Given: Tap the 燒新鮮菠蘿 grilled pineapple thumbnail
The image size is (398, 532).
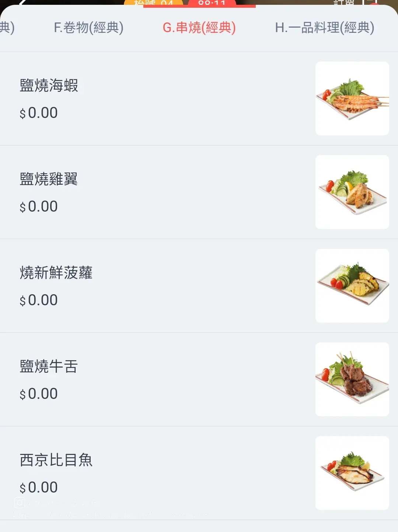Looking at the screenshot, I should (x=352, y=286).
